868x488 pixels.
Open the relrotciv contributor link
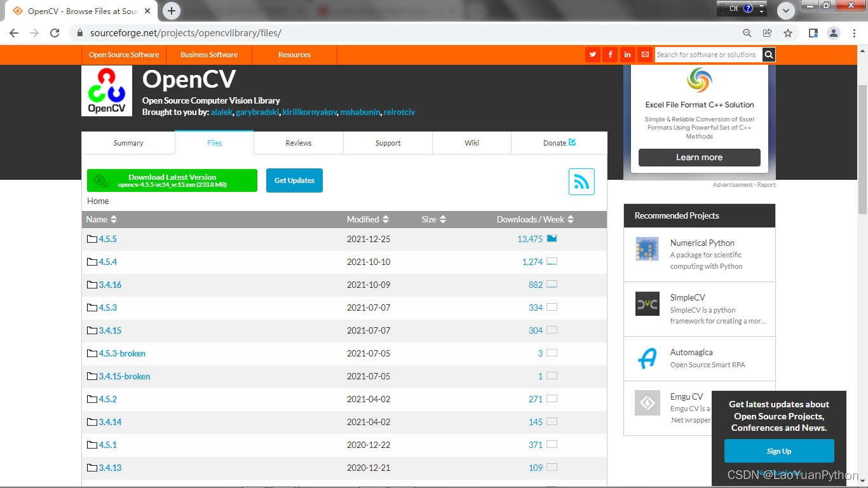pyautogui.click(x=399, y=112)
